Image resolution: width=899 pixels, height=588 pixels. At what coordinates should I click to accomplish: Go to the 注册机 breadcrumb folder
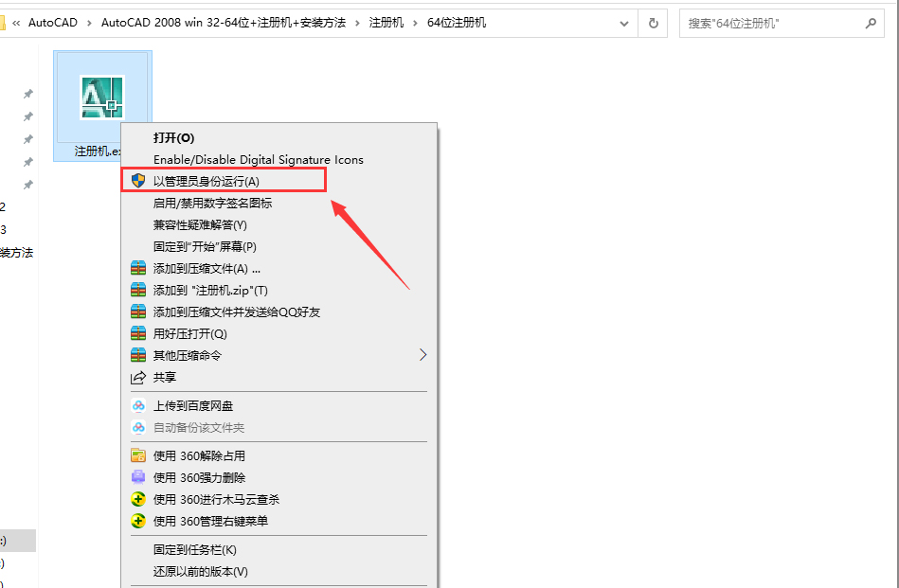tap(387, 23)
